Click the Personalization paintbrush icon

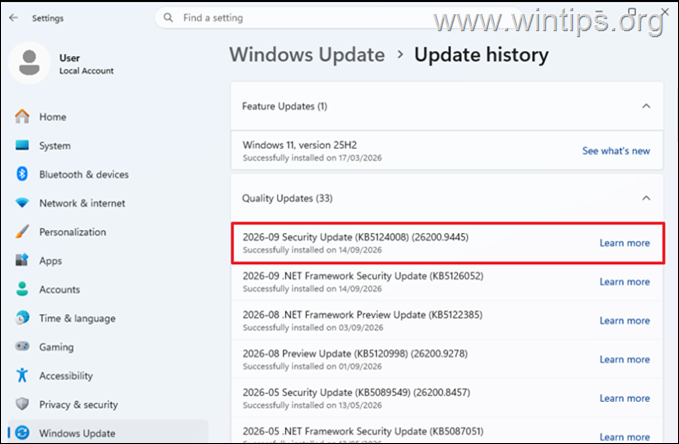pyautogui.click(x=22, y=232)
